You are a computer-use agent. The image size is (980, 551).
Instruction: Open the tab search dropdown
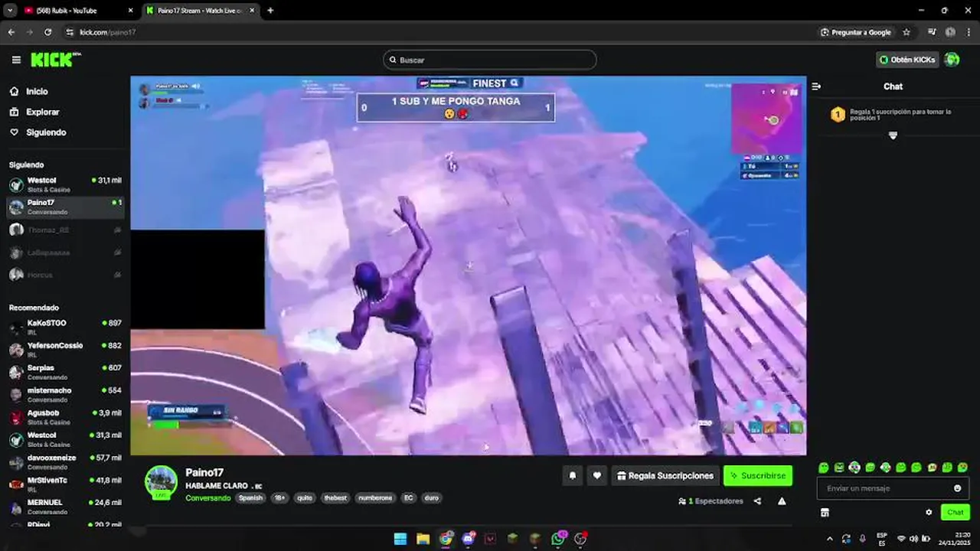click(10, 11)
